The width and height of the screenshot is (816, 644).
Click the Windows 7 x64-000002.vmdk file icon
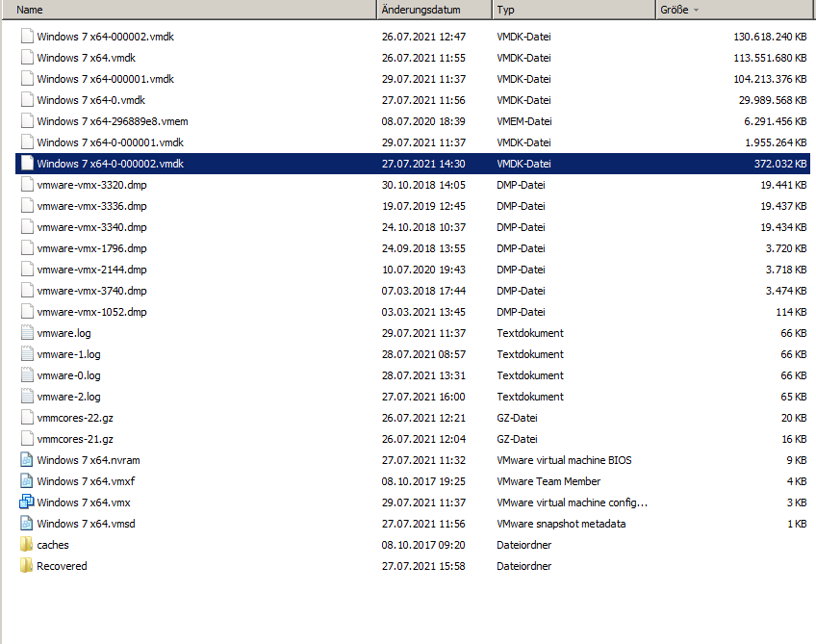[x=26, y=37]
